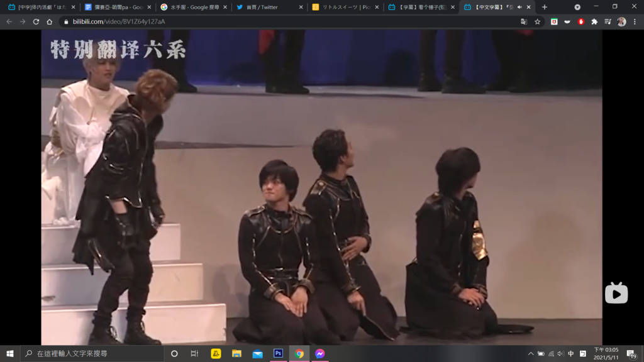Click the video frame to toggle playback
Viewport: 644px width, 362px height.
coord(321,187)
